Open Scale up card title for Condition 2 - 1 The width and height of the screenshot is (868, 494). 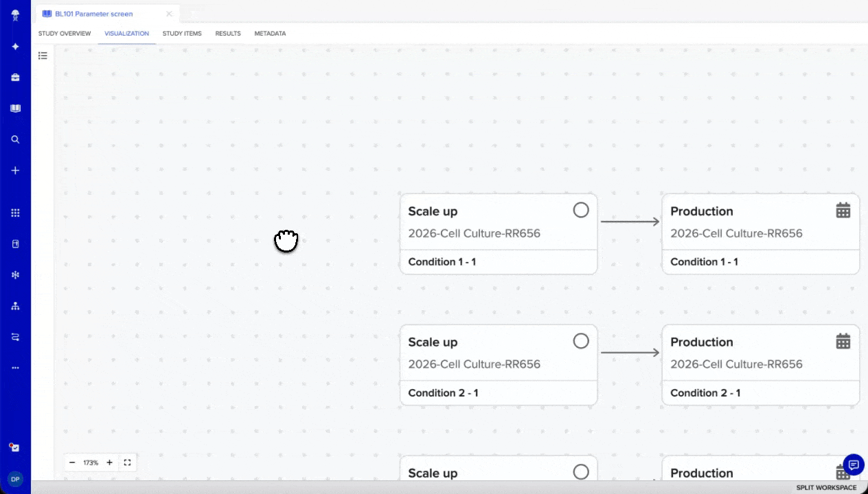pyautogui.click(x=433, y=342)
